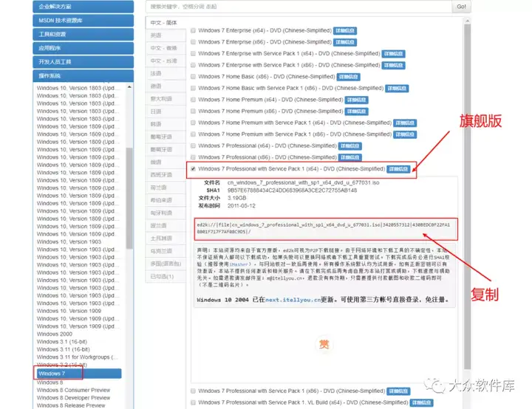Click the right-hand vertical scrollbar thumb
The width and height of the screenshot is (532, 409).
(467, 196)
